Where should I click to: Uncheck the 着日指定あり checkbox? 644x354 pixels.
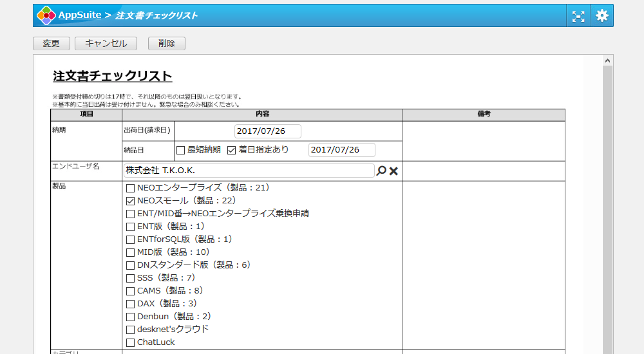pos(232,150)
